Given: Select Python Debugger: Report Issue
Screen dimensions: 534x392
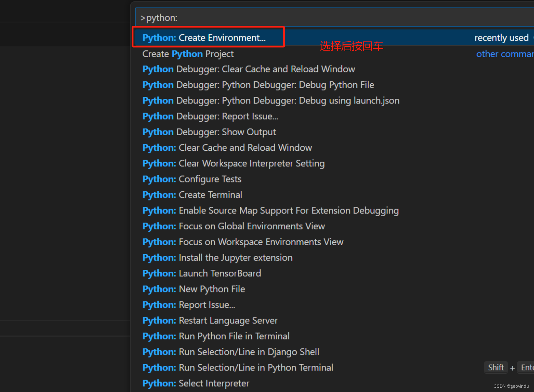Looking at the screenshot, I should pos(210,116).
